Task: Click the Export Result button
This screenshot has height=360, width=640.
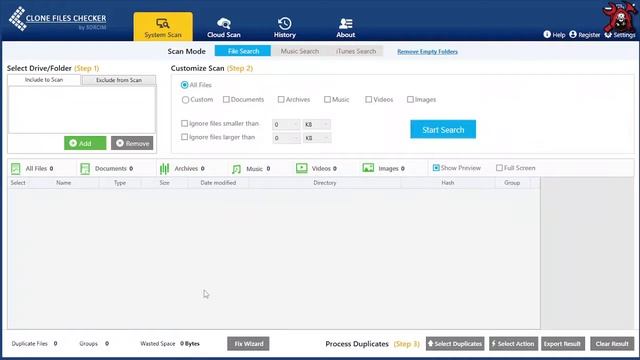Action: click(x=562, y=344)
